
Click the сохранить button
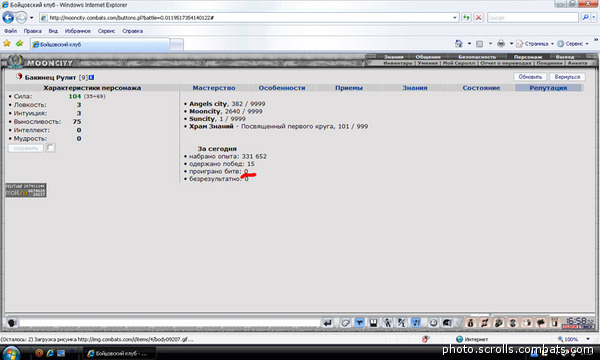tap(26, 148)
